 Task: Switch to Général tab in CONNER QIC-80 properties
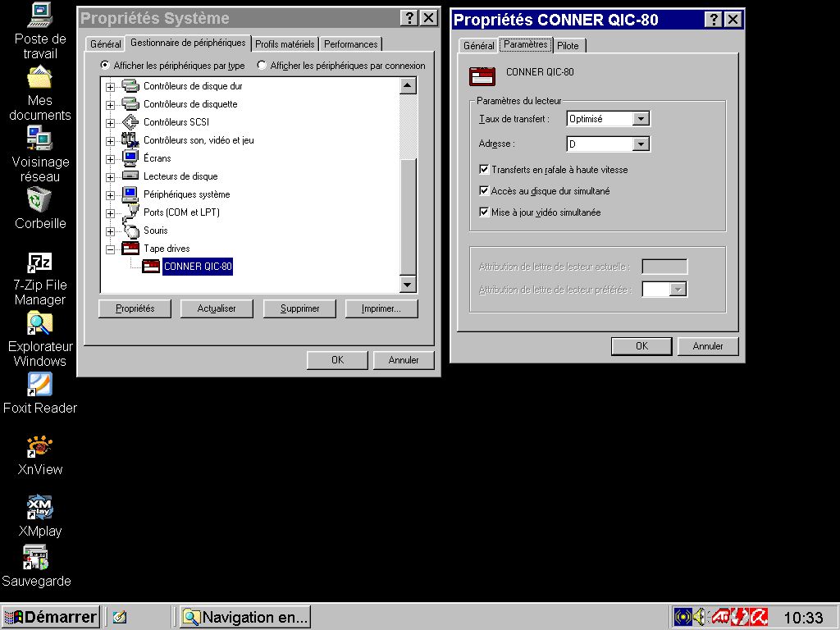click(478, 46)
